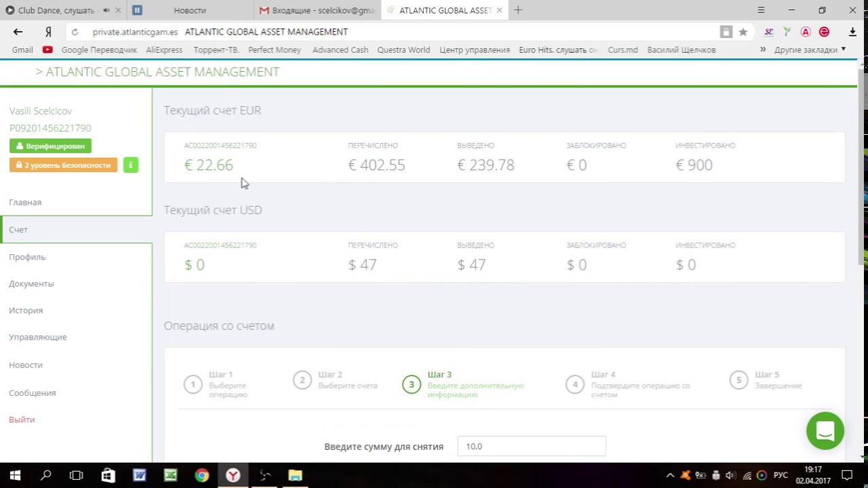Click the address bar URL text
868x488 pixels.
pos(135,32)
